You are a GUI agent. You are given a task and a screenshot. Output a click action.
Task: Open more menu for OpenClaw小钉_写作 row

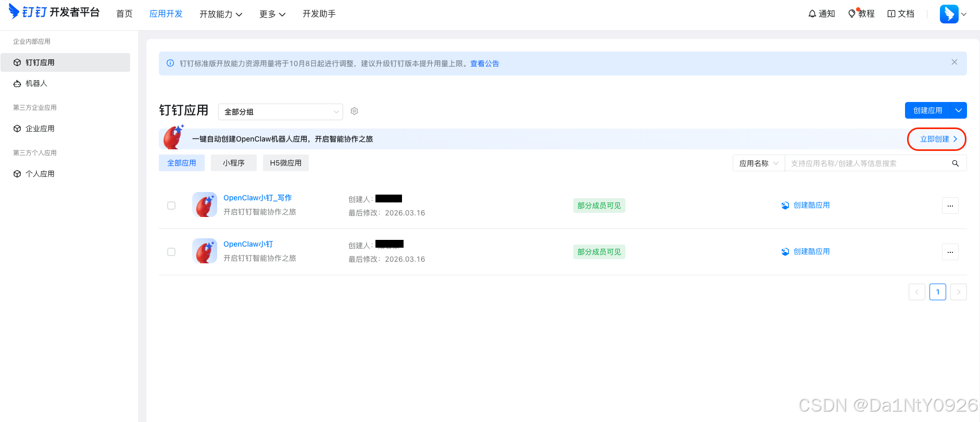pos(950,206)
